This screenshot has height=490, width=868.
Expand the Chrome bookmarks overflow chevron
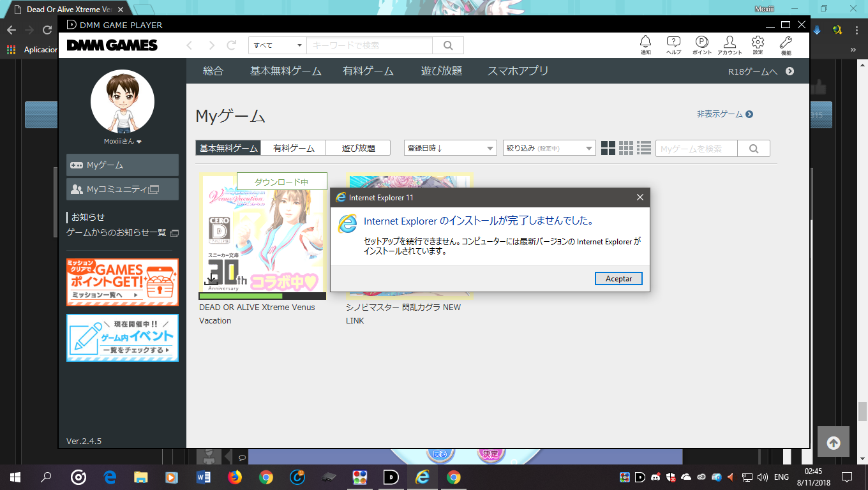853,49
